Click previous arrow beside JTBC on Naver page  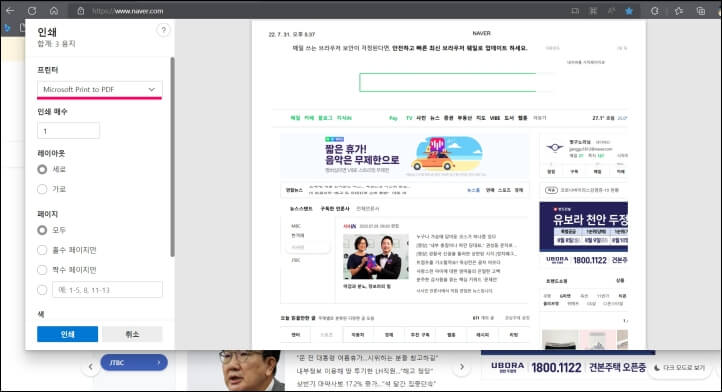click(91, 367)
